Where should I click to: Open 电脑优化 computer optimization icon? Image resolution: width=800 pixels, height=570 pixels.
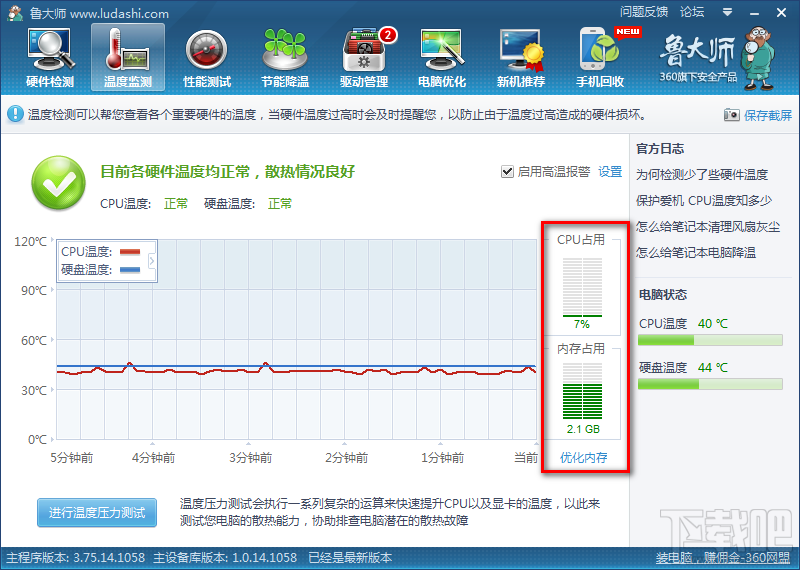pyautogui.click(x=442, y=57)
